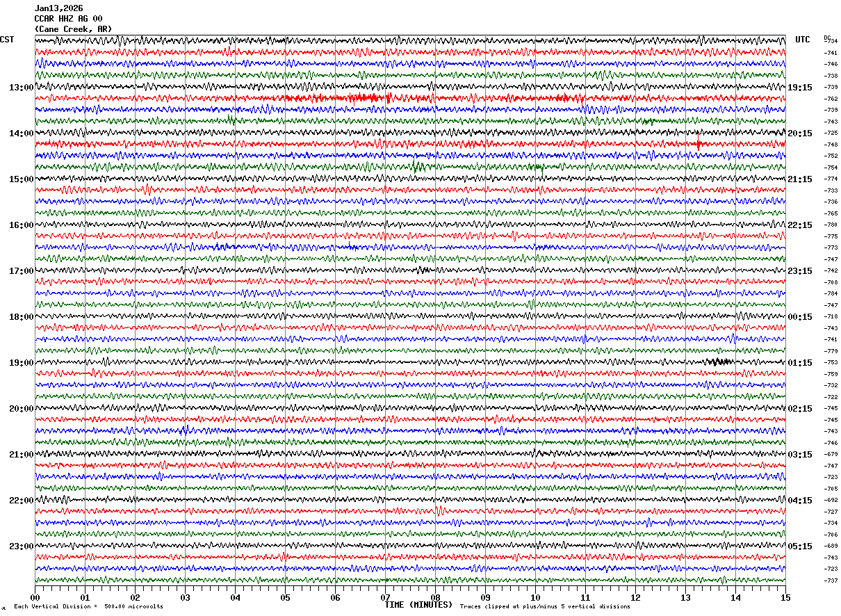Select minute tick label 15 on time axis
Screen dimensions: 841x616
point(785,597)
